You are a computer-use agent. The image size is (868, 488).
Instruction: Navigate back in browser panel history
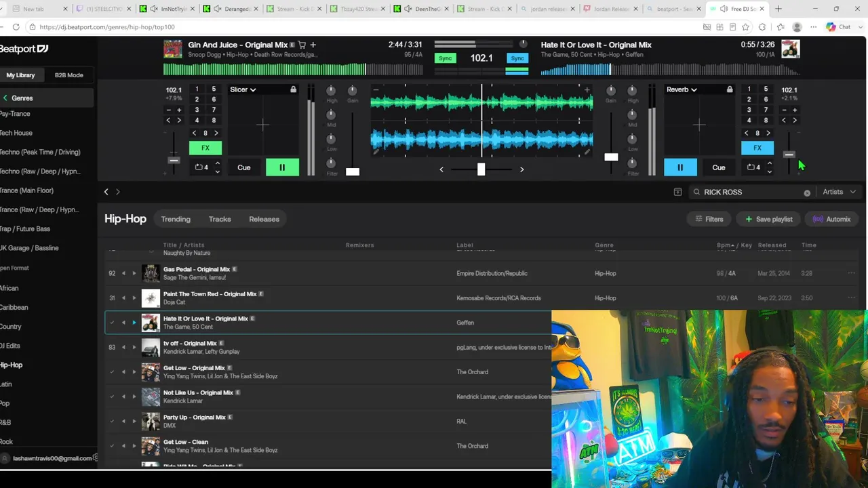tap(106, 192)
